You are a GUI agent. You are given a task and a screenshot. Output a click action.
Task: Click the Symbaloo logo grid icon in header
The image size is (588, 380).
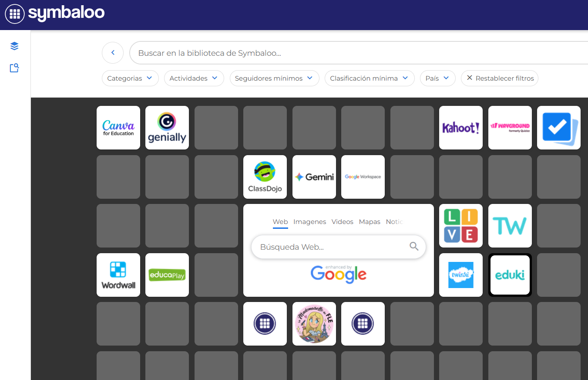15,14
